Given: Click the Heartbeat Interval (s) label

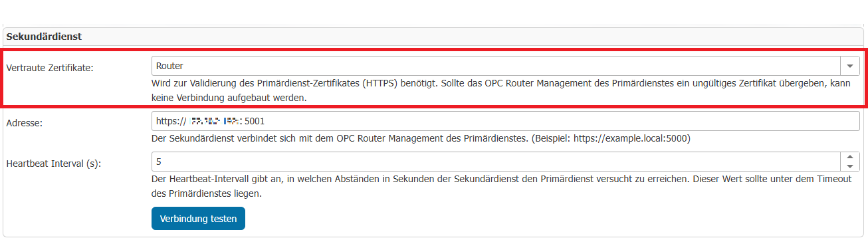Looking at the screenshot, I should [53, 163].
